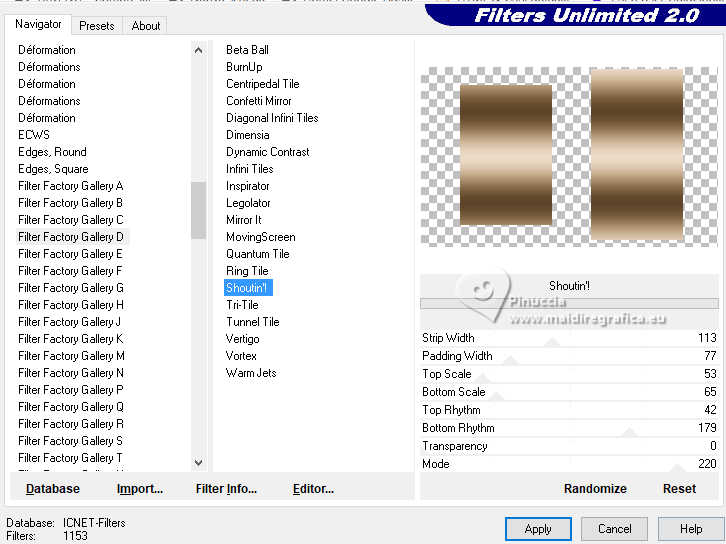Adjust the Mode slider

(x=676, y=468)
